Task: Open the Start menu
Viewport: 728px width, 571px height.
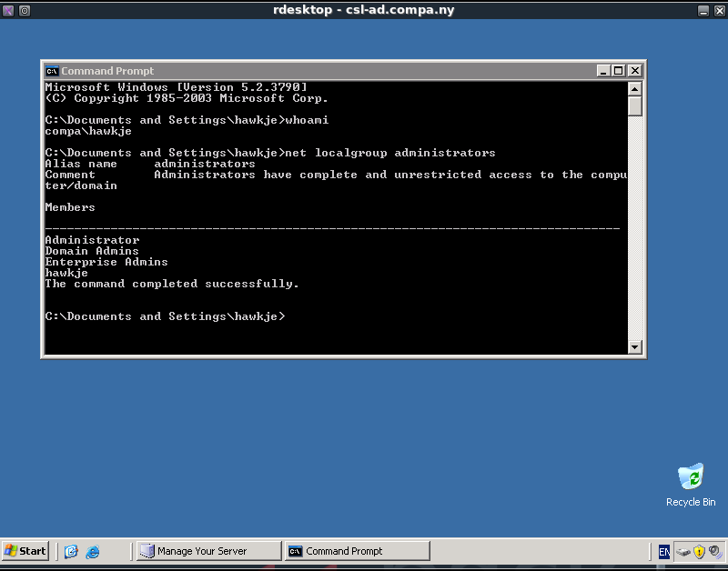Action: 25,551
